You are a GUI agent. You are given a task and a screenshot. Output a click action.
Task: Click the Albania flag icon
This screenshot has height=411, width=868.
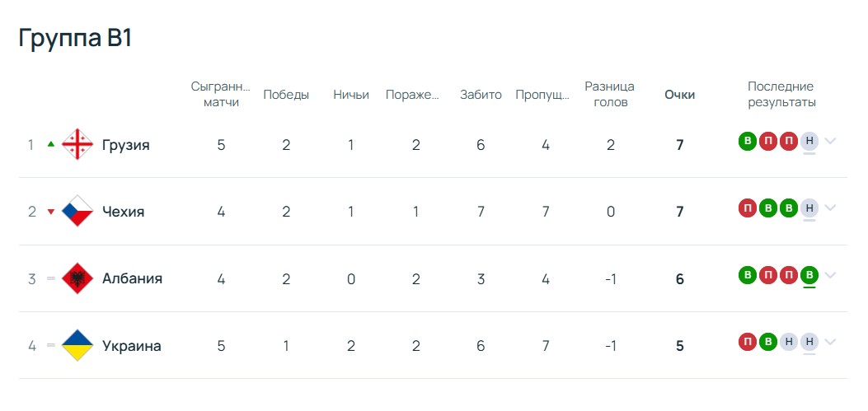(x=77, y=278)
